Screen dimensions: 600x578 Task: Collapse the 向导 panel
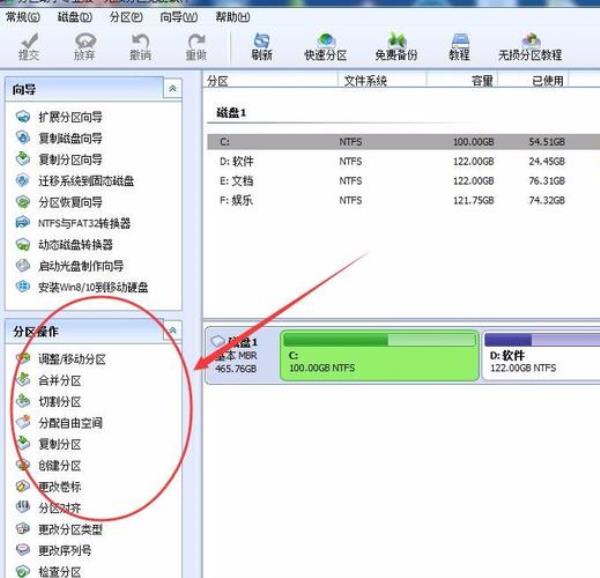point(173,89)
